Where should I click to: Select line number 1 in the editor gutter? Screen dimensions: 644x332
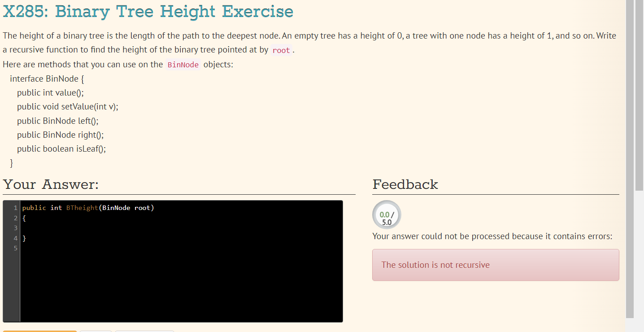[x=15, y=208]
